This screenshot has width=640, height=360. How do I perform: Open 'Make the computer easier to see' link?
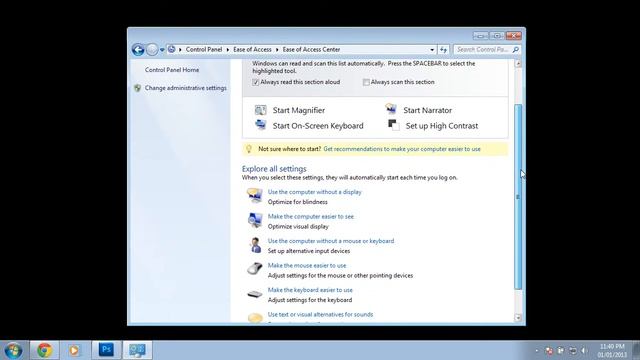[x=311, y=216]
